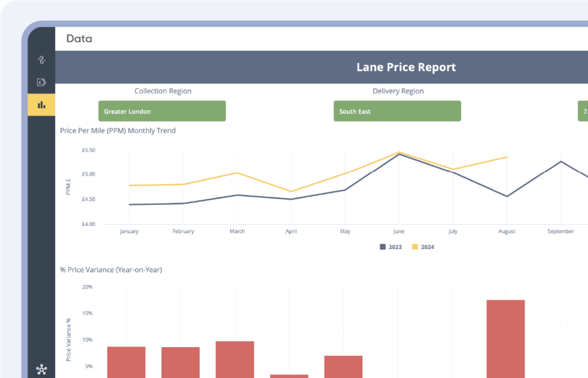Click the tallest red variance bar

point(505,339)
